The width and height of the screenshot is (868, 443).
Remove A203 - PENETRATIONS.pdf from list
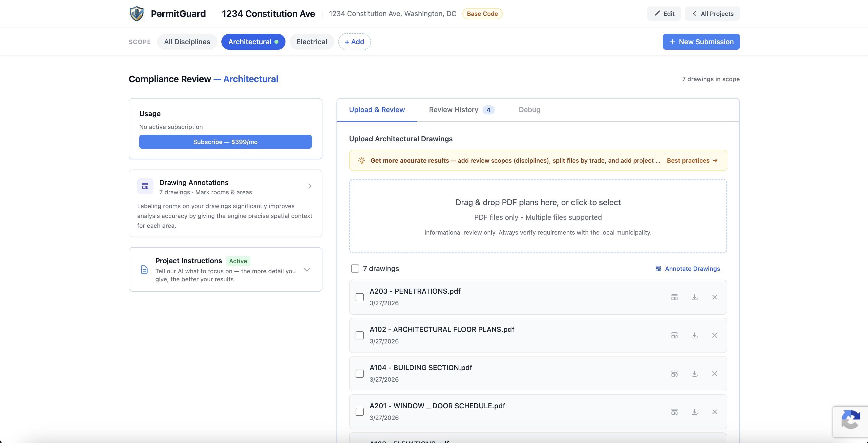[x=714, y=297]
